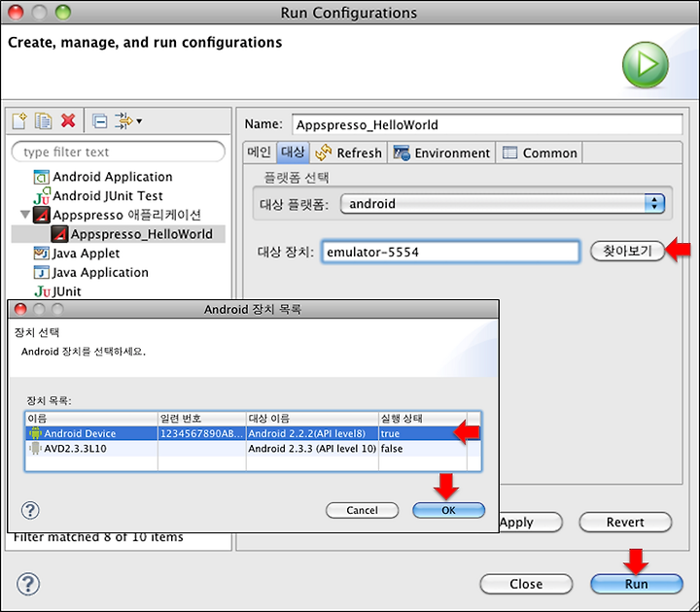Select Android JUnit Test tree item

[108, 196]
